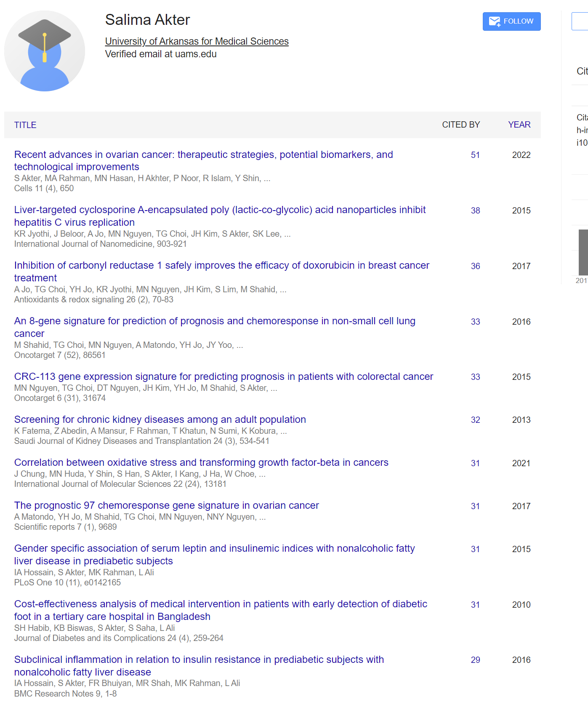The height and width of the screenshot is (705, 588).
Task: Click 'Verified email at uams.edu' text
Action: point(161,54)
